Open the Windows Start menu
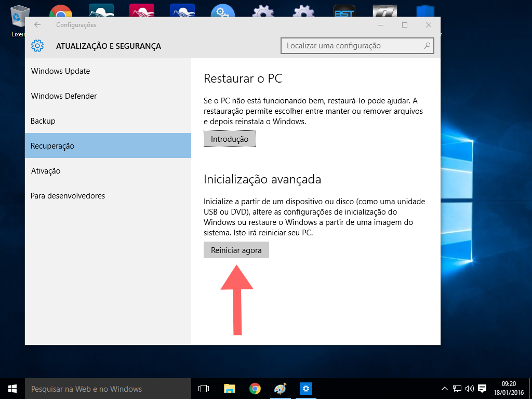The height and width of the screenshot is (399, 532). 12,389
